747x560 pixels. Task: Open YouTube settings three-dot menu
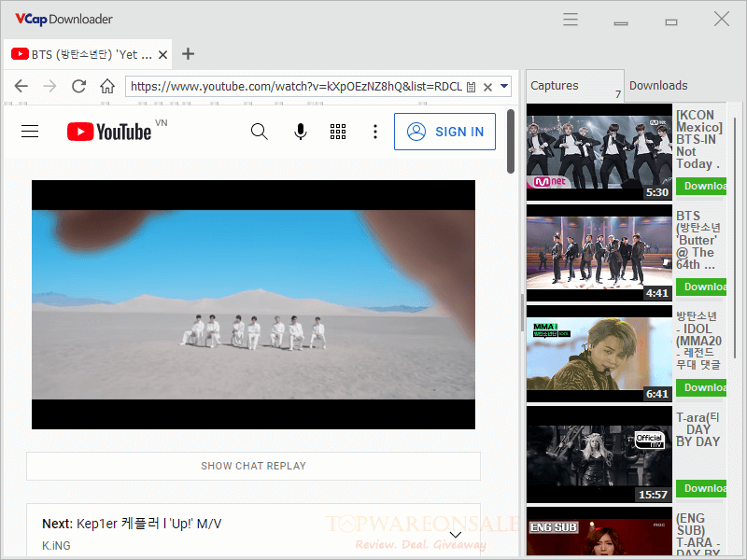click(375, 132)
